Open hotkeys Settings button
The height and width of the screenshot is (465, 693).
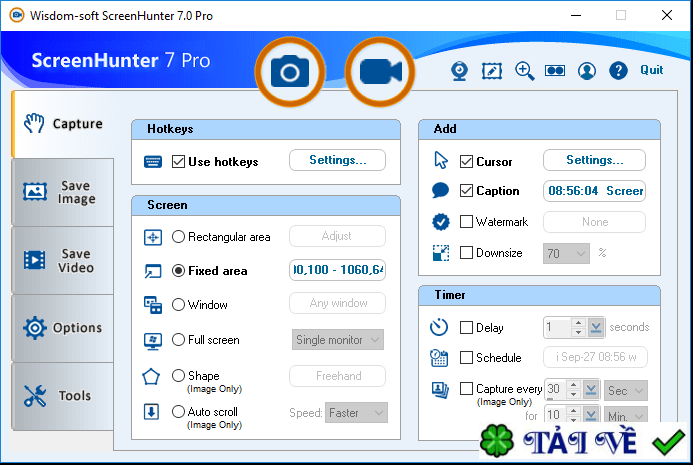(338, 160)
